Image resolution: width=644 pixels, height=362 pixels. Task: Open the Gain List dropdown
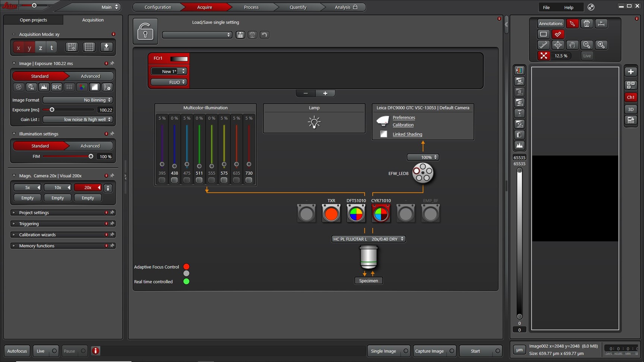coord(78,120)
